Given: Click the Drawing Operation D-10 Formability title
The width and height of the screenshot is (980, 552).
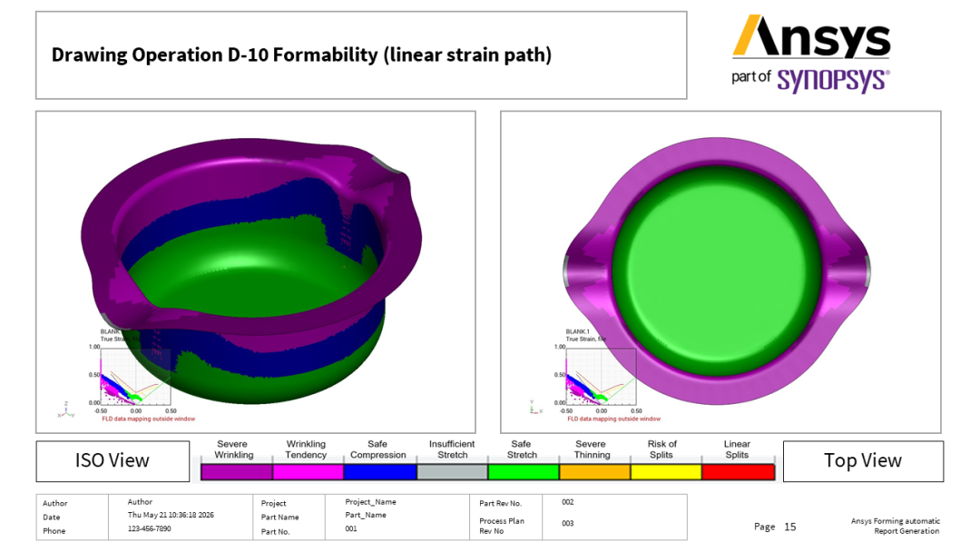Looking at the screenshot, I should click(x=301, y=55).
